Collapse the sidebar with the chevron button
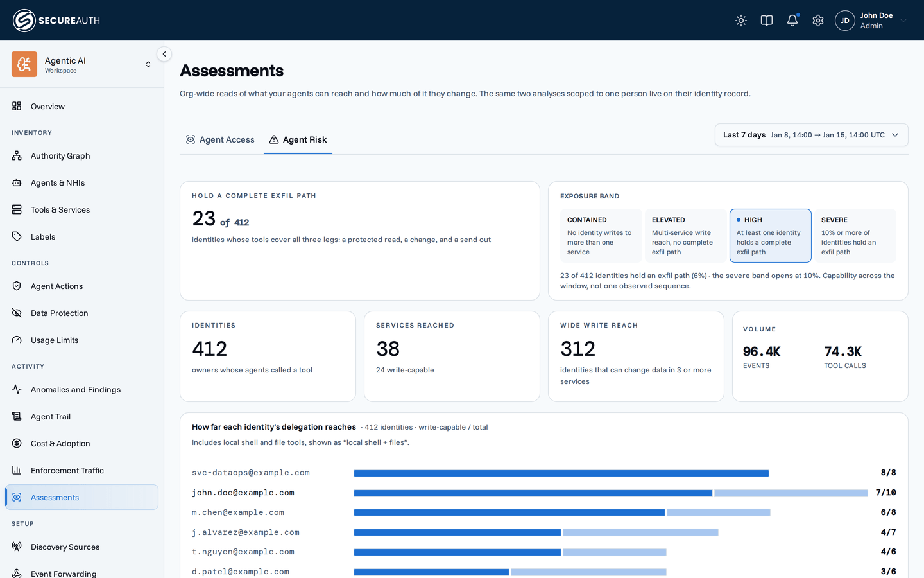Screen dimensions: 924x578 coord(164,54)
